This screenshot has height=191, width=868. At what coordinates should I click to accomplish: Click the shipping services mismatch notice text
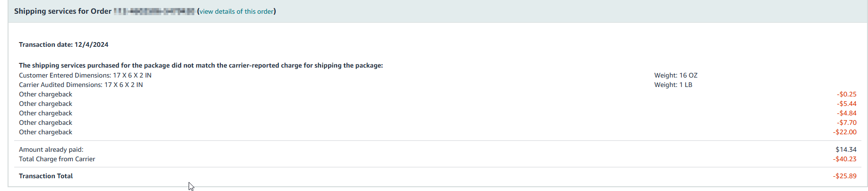201,65
